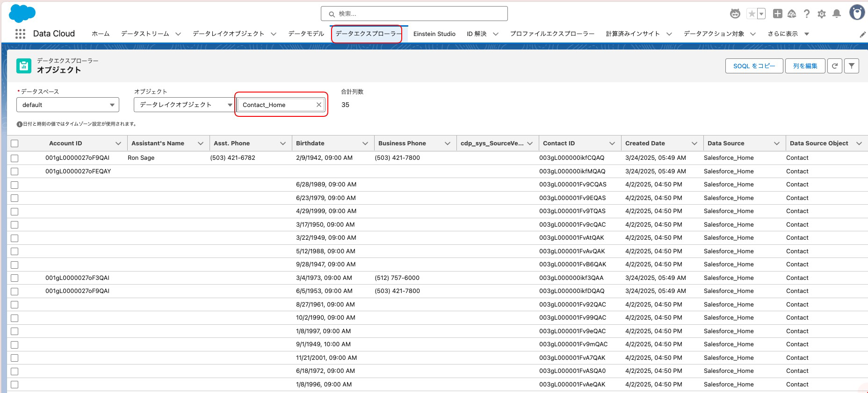Open Account ID column menu chevron
The height and width of the screenshot is (393, 868).
pos(118,143)
